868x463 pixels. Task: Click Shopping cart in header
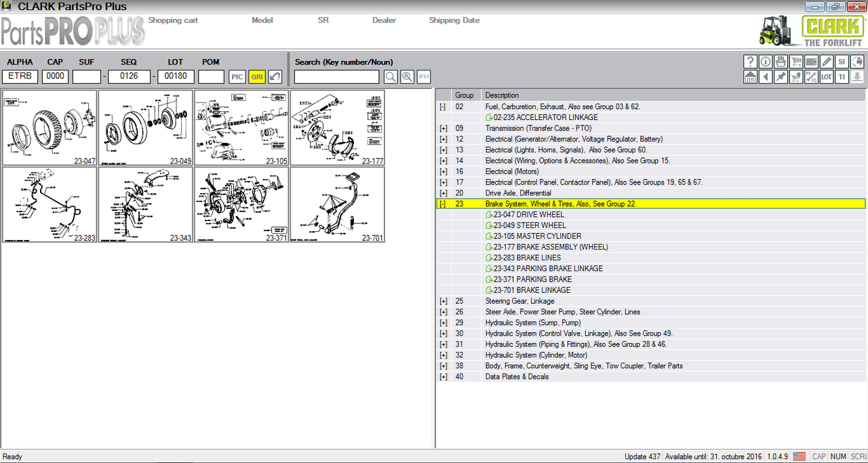pos(173,20)
